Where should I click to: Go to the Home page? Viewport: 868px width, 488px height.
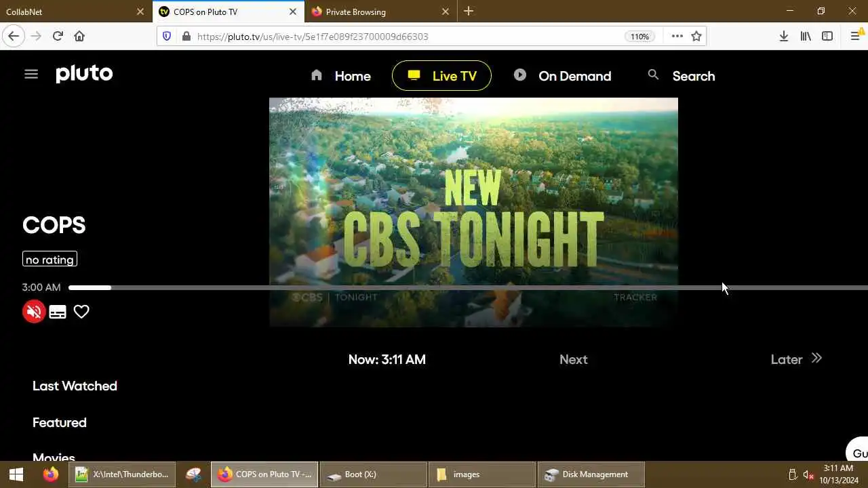click(x=340, y=76)
